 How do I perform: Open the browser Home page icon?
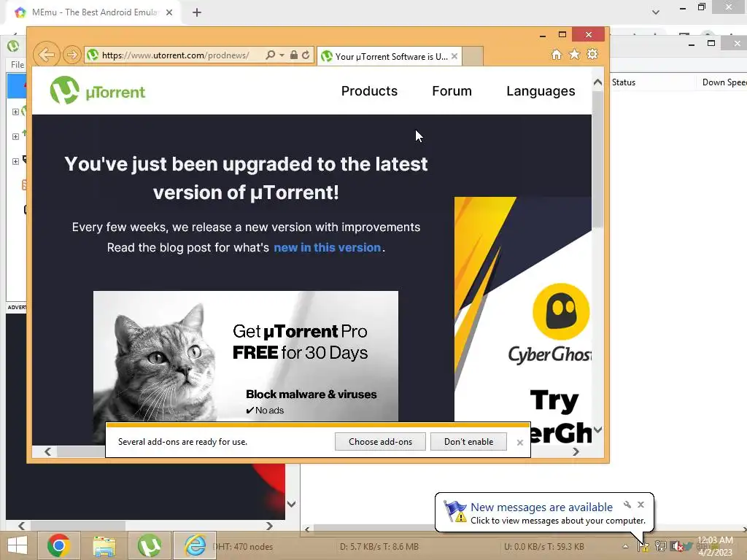click(557, 54)
